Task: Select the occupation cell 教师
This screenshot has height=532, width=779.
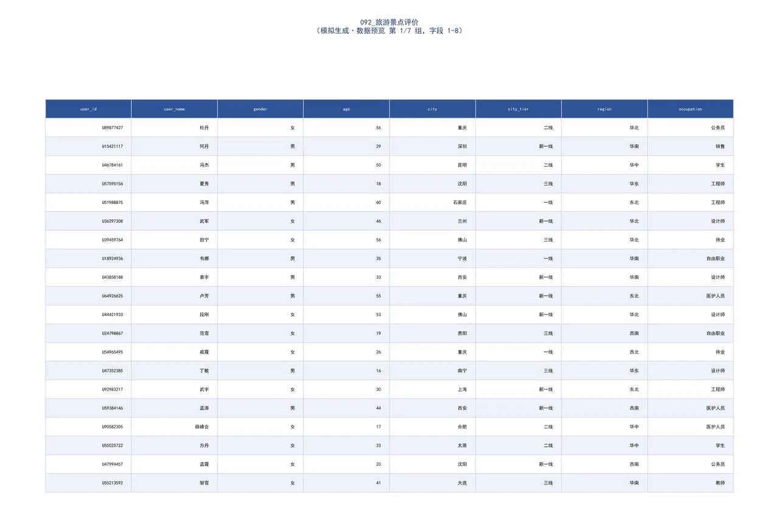Action: point(691,483)
